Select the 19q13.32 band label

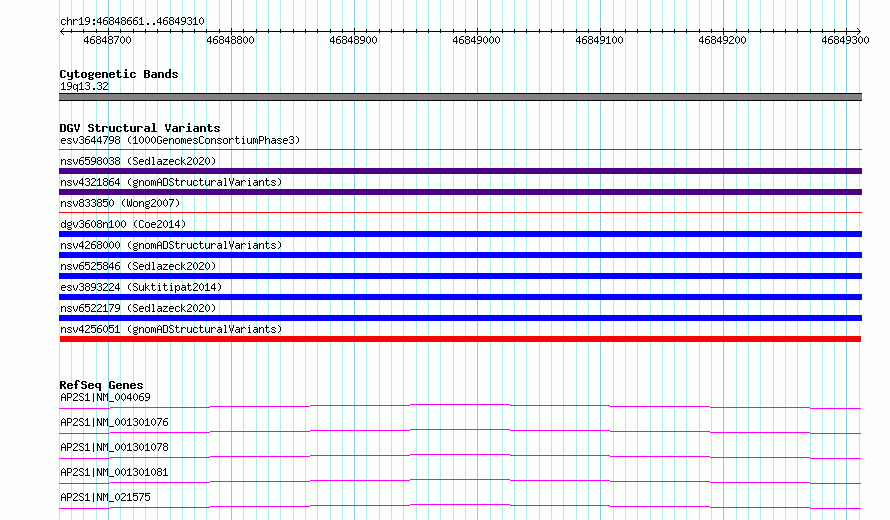[x=84, y=86]
